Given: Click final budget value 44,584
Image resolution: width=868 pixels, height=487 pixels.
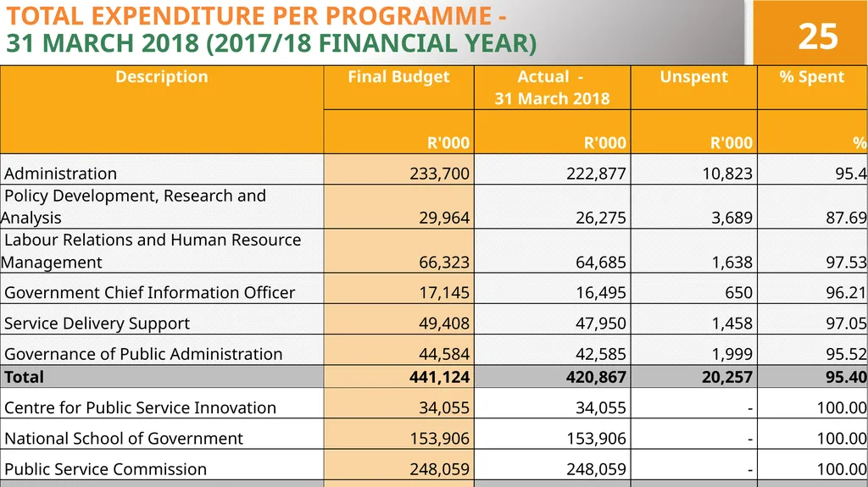Looking at the screenshot, I should [x=444, y=354].
